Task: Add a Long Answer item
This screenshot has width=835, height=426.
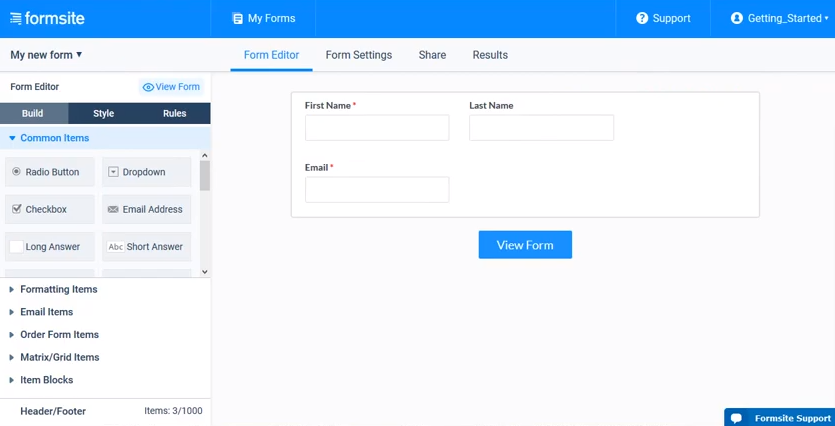Action: 50,247
